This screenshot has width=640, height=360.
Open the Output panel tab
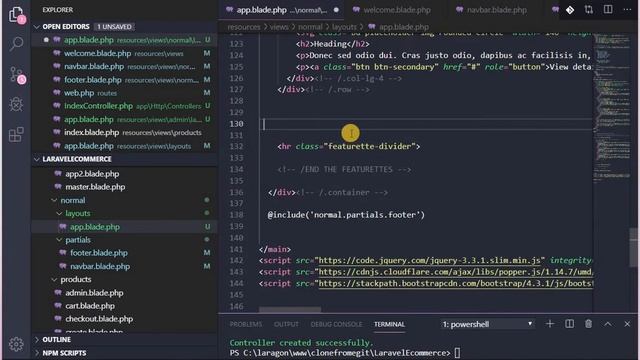click(x=286, y=324)
